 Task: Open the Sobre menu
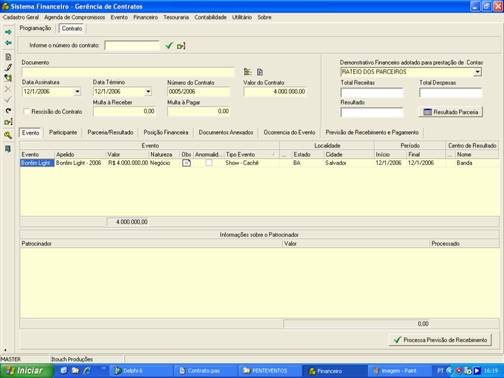coord(264,17)
